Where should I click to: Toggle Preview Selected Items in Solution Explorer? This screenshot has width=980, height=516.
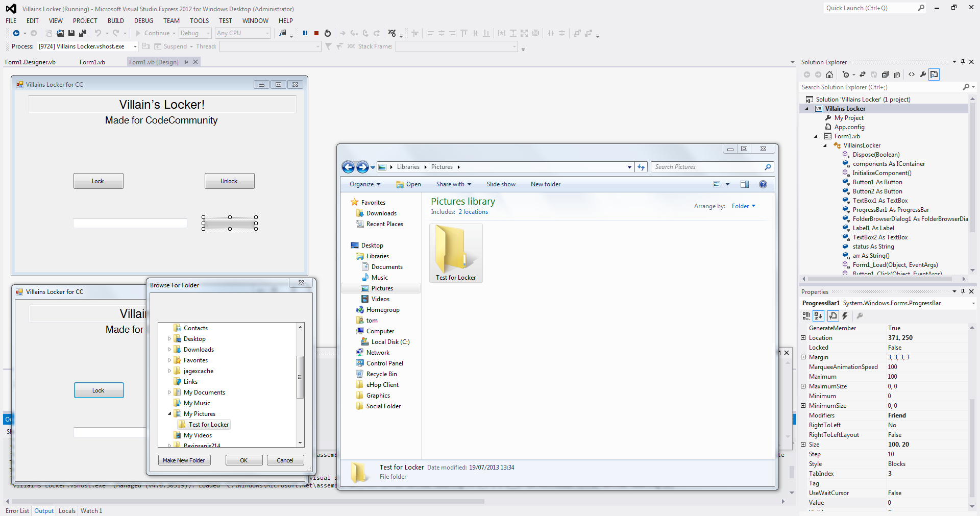point(934,75)
